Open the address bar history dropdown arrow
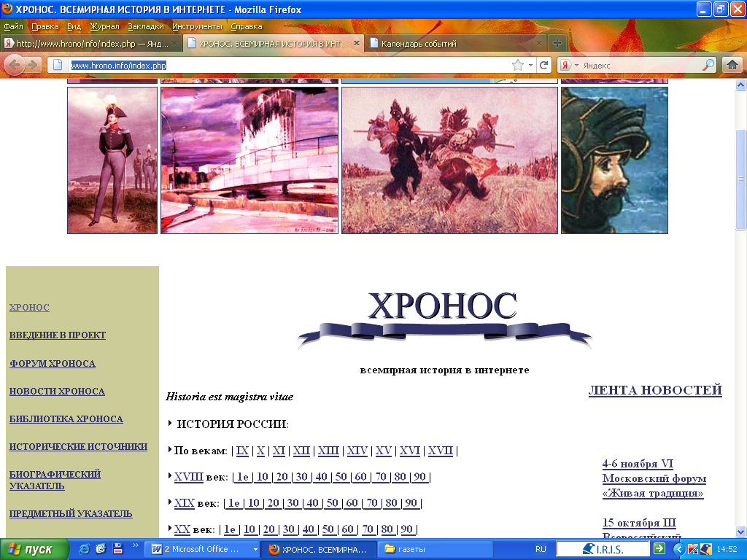This screenshot has height=560, width=747. click(x=530, y=65)
